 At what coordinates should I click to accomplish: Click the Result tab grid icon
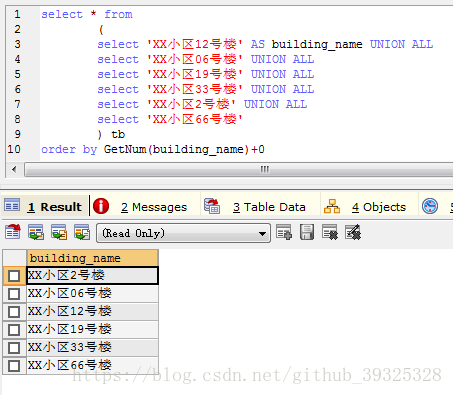tap(12, 205)
